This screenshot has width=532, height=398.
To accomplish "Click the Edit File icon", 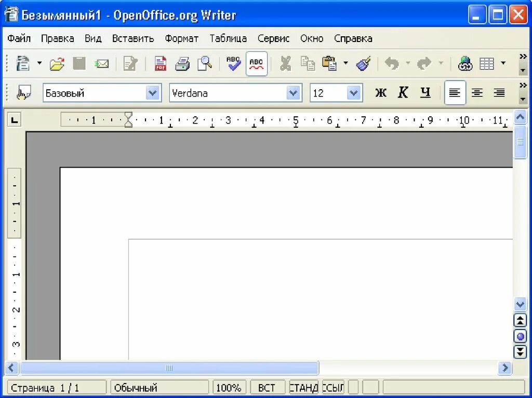I will pos(130,63).
